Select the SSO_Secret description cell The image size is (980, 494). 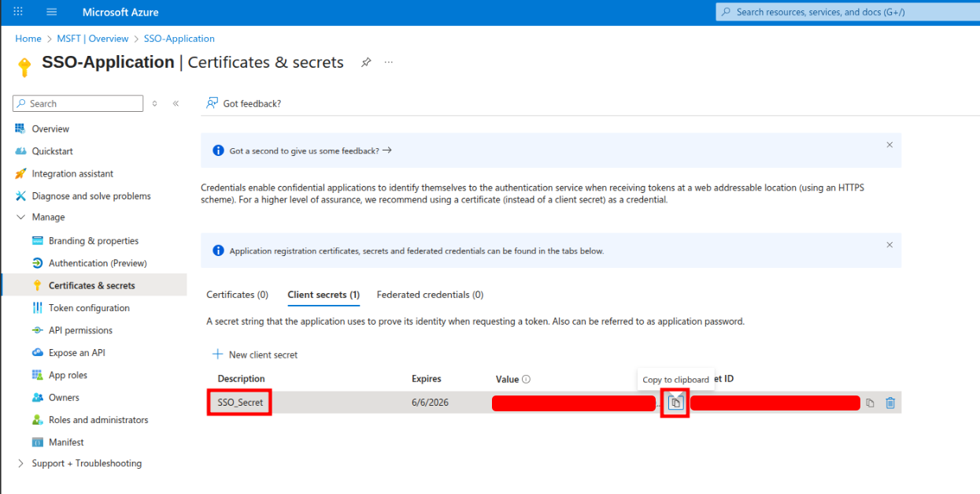[240, 403]
